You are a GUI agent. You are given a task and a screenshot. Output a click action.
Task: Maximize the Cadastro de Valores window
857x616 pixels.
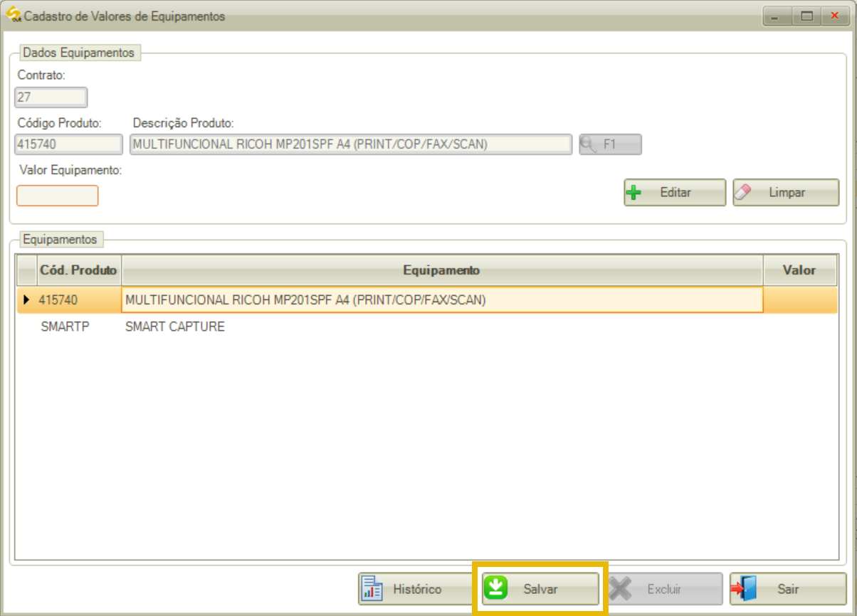coord(806,16)
